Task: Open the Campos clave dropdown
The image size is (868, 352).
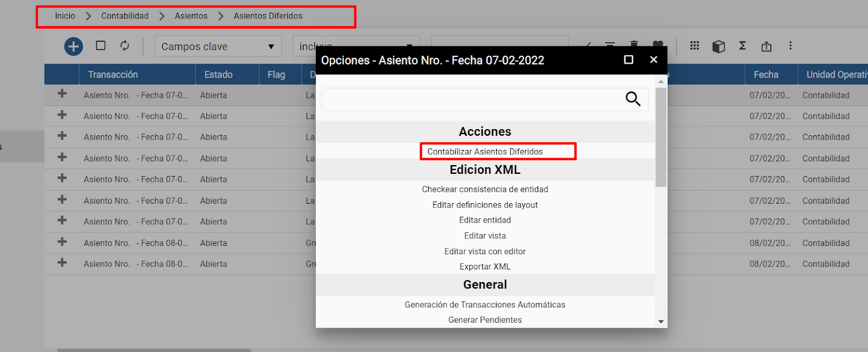Action: point(218,46)
